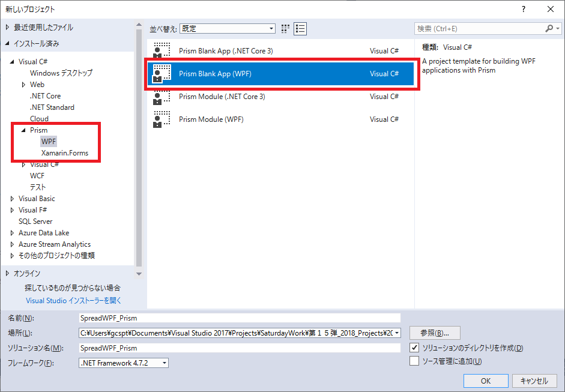Select Windows デスクトップ category

pos(61,73)
